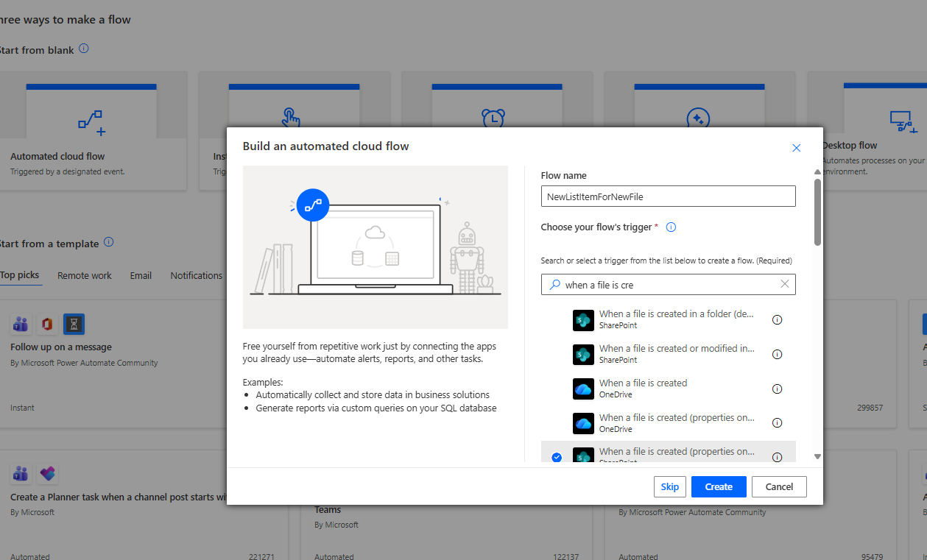Select SharePoint 'When a file is created or modified' trigger

(675, 354)
